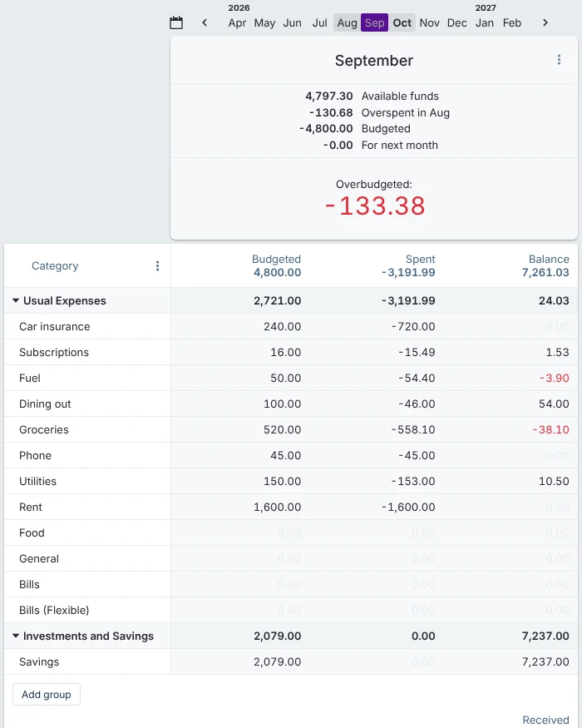Image resolution: width=582 pixels, height=728 pixels.
Task: Select the Rent category name
Action: coord(31,507)
